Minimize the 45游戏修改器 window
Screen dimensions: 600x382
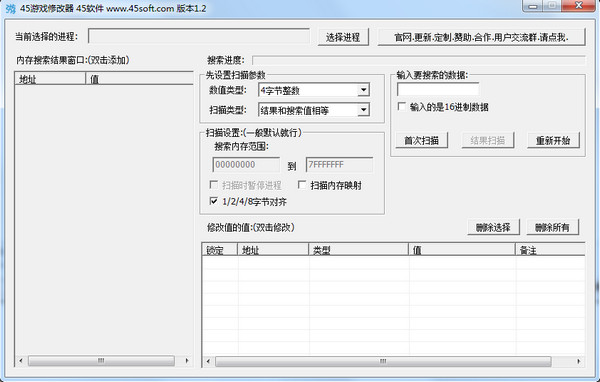point(532,6)
